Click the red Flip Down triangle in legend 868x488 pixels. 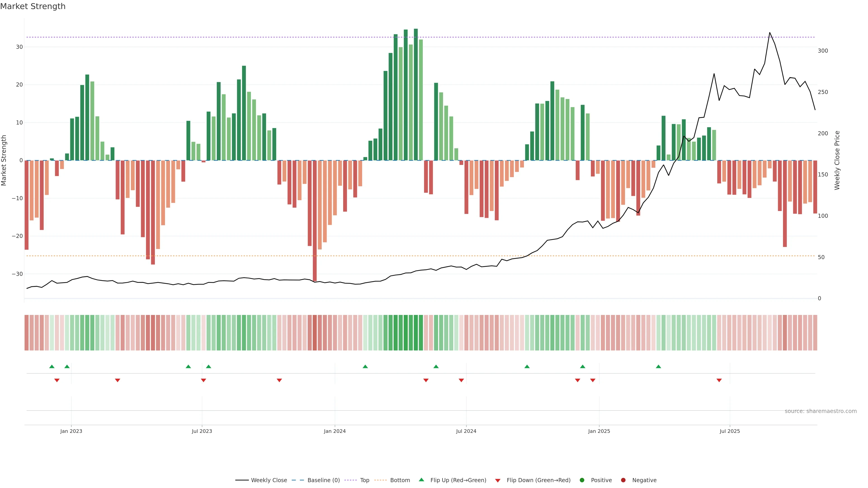pyautogui.click(x=498, y=481)
